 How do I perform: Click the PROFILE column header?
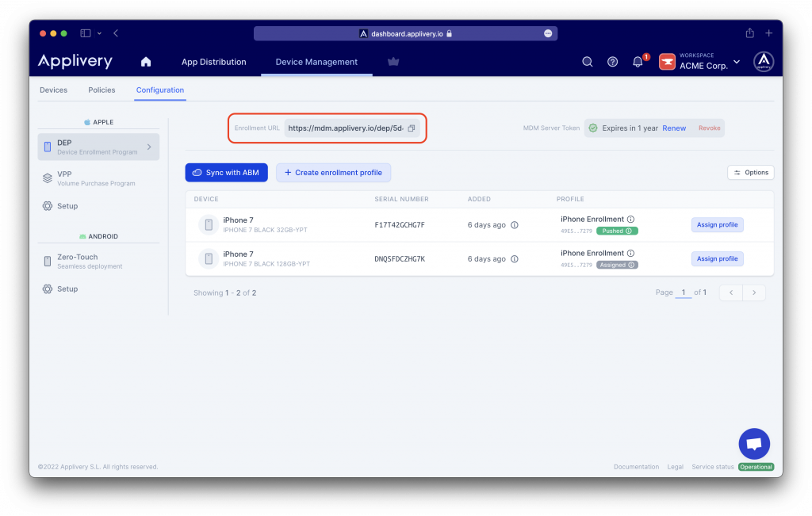coord(570,199)
